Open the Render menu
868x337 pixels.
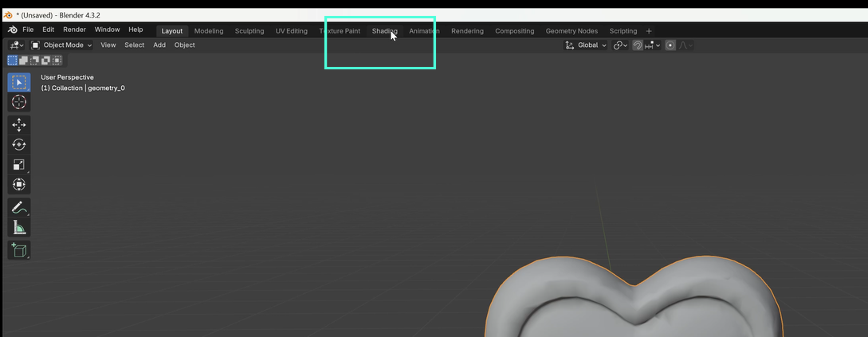(x=74, y=29)
